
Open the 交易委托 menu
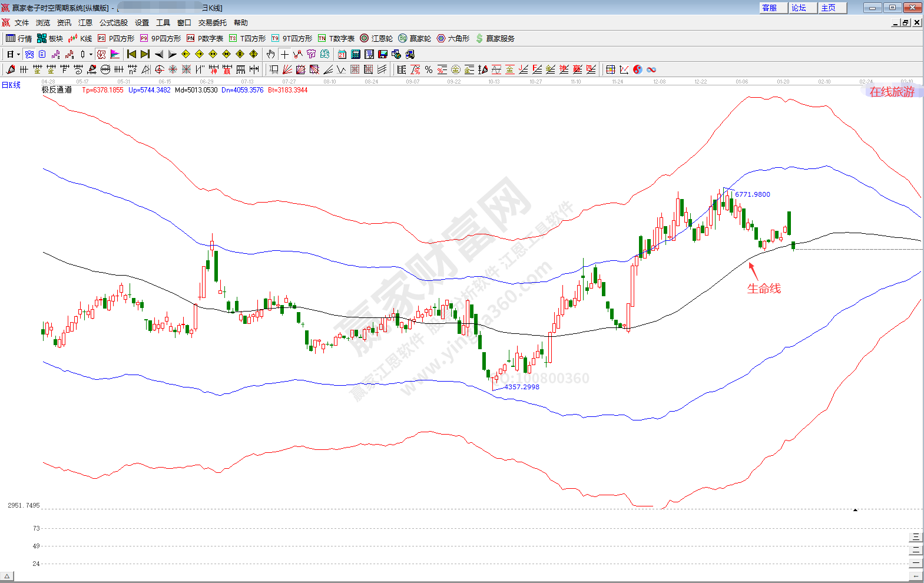[x=212, y=23]
